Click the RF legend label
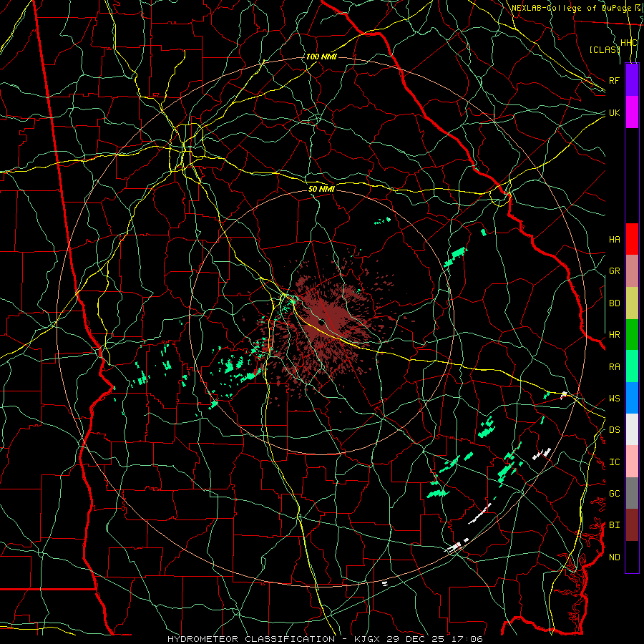 point(614,80)
